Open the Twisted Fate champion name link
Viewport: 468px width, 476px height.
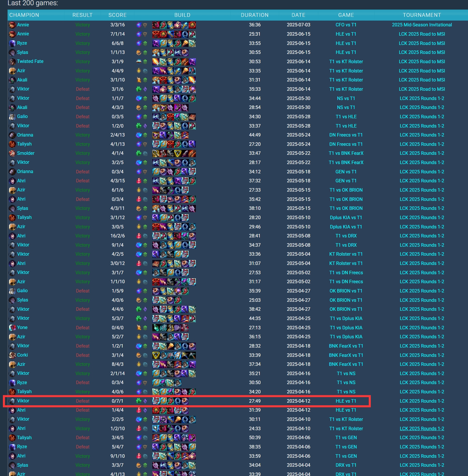coord(30,61)
